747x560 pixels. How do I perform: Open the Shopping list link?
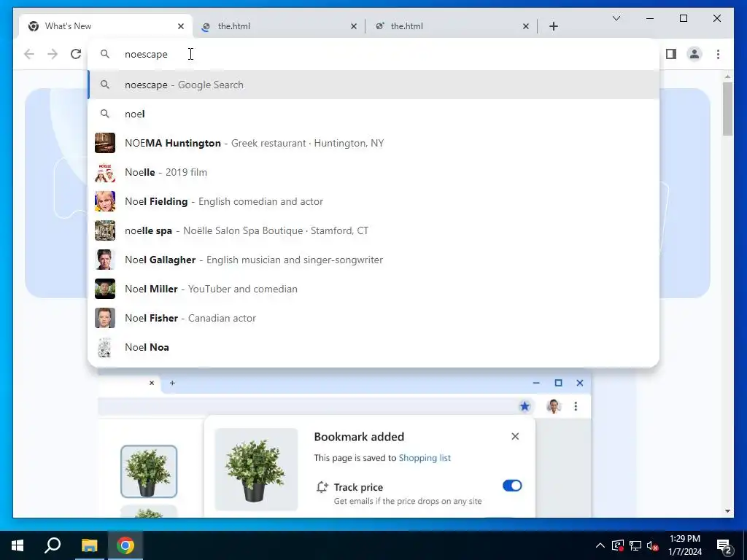pyautogui.click(x=425, y=458)
